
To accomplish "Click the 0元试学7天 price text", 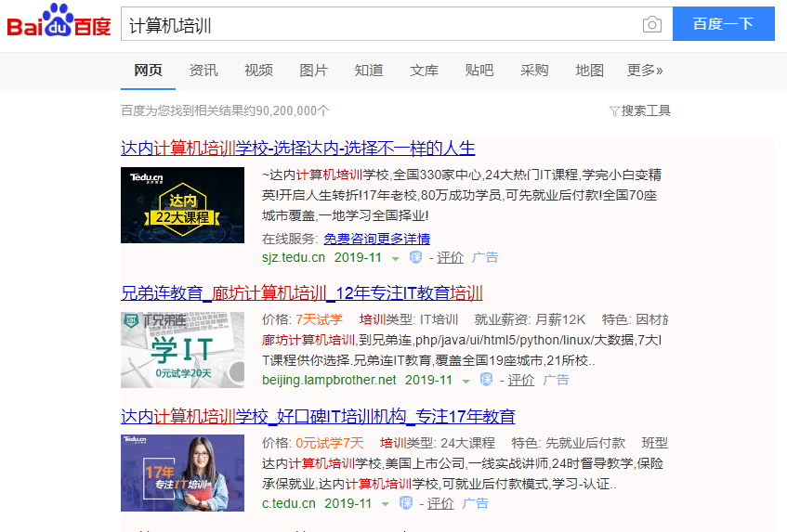I will tap(329, 443).
